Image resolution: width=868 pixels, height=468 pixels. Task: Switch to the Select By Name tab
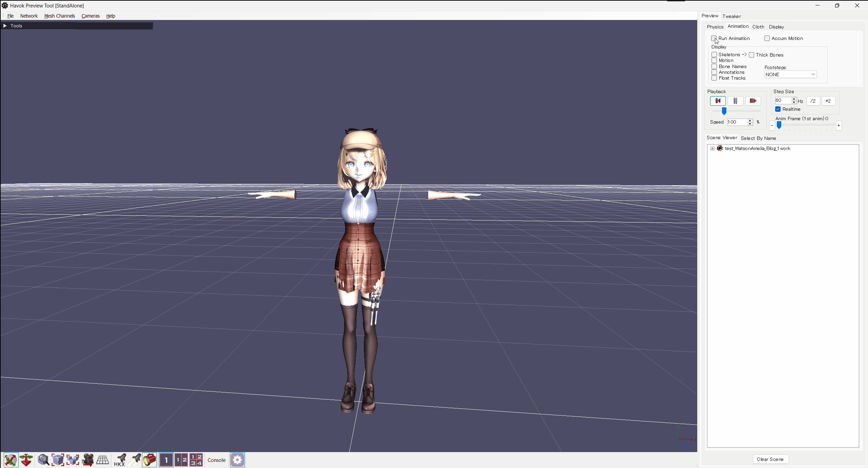click(758, 138)
